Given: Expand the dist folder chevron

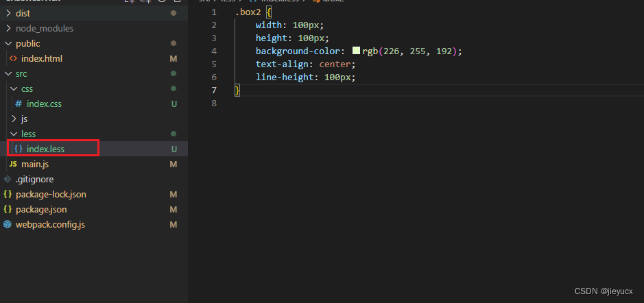Looking at the screenshot, I should click(x=8, y=14).
